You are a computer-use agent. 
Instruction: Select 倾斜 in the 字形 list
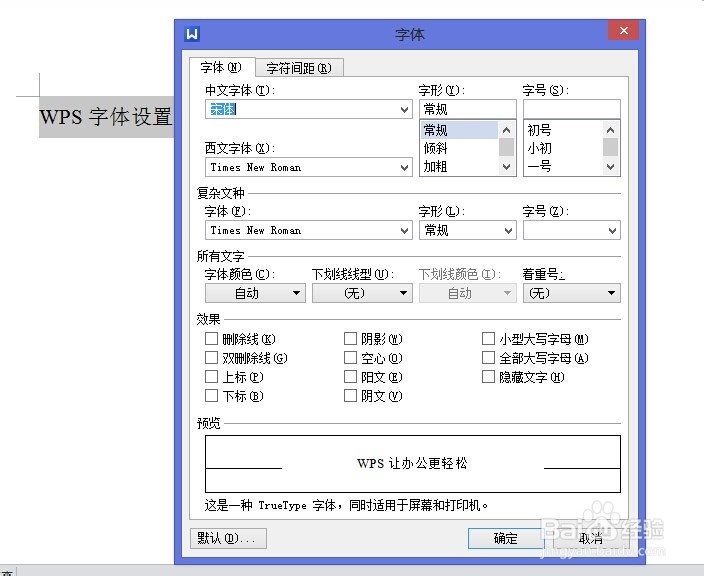[460, 148]
